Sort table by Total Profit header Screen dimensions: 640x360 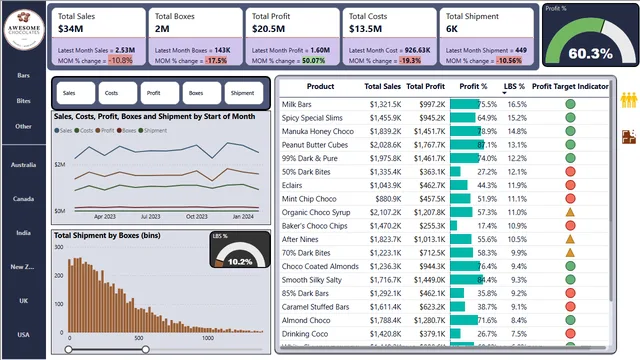(425, 87)
